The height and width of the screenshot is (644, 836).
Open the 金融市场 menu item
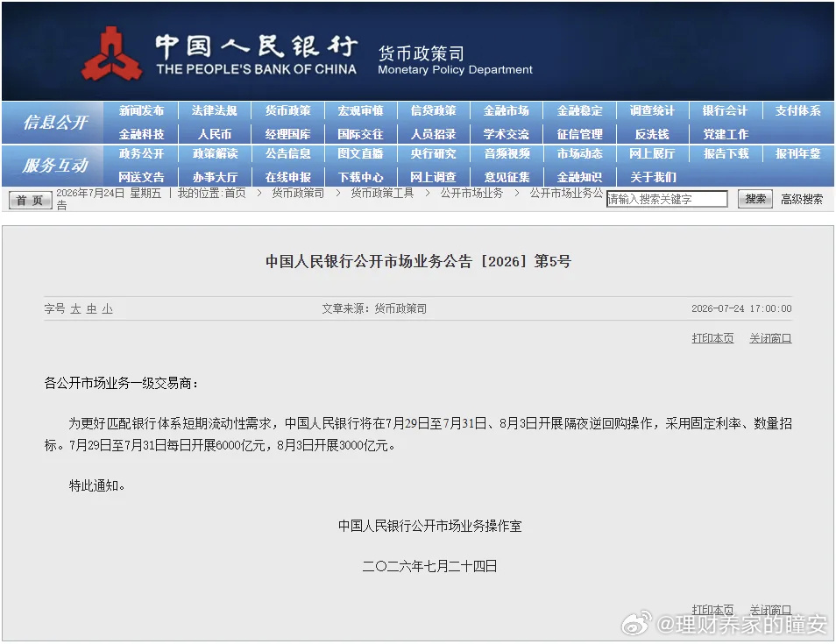click(x=507, y=111)
